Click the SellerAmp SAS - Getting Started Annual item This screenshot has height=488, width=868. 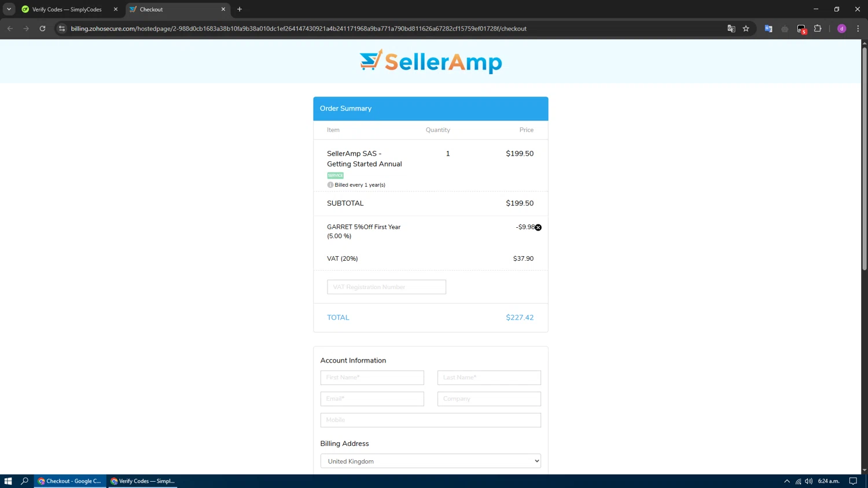365,159
